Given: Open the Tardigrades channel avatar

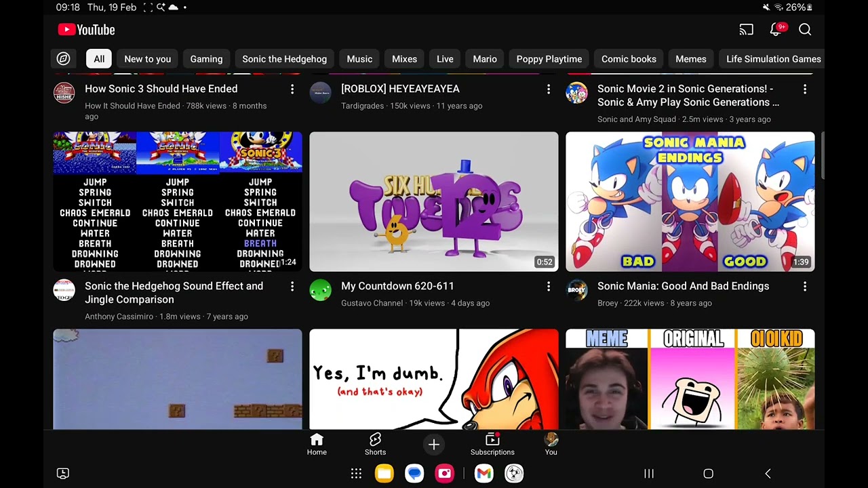Looking at the screenshot, I should (x=320, y=93).
